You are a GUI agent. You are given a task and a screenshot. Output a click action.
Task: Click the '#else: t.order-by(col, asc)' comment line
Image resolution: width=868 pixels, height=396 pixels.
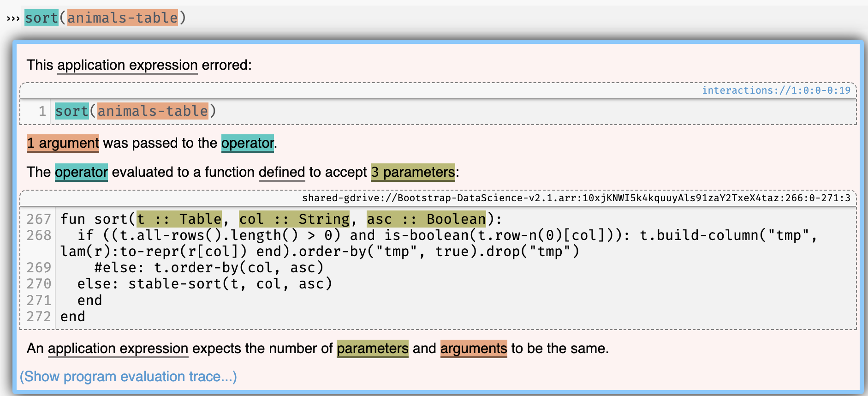(209, 268)
